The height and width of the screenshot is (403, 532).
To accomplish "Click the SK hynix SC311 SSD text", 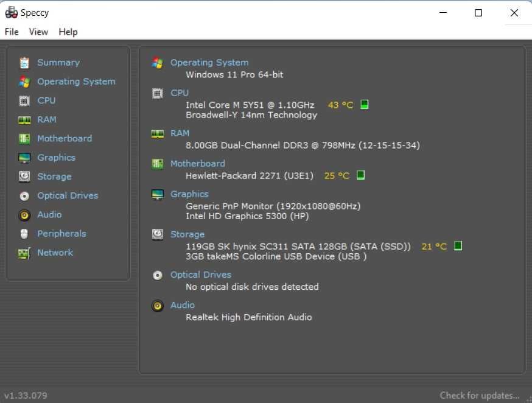I will pyautogui.click(x=298, y=247).
